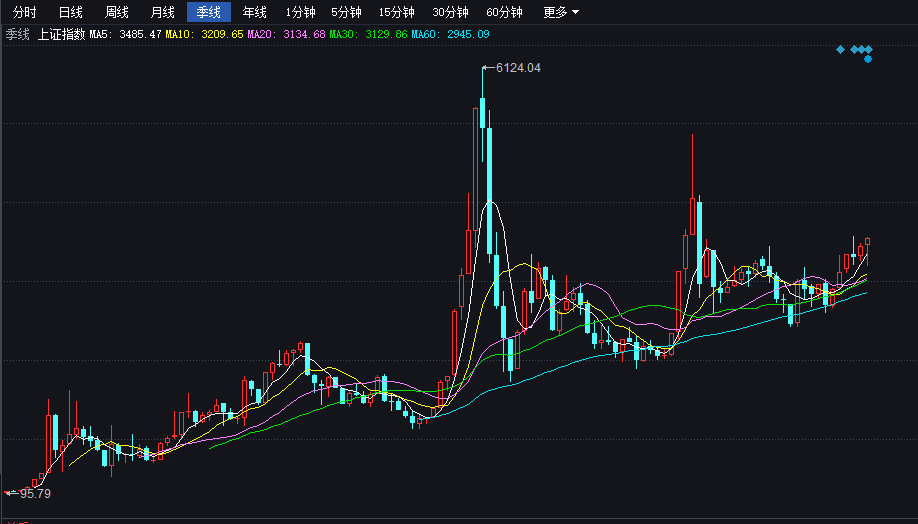Click the round blue dot marker
918x524 pixels.
(x=868, y=59)
